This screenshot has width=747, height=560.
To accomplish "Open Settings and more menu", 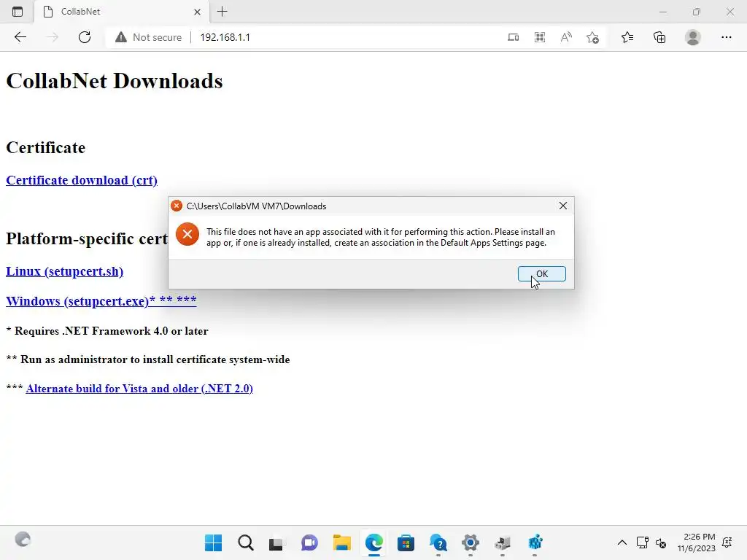I will point(726,37).
